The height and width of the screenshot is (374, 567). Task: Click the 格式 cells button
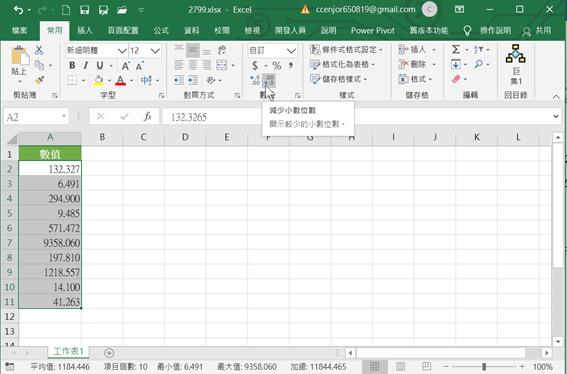415,79
